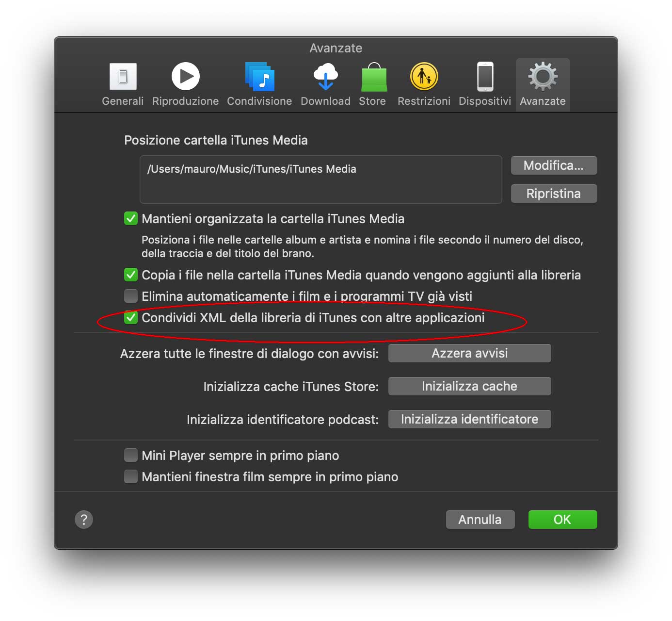The image size is (672, 621).
Task: Open the Store shopping bag icon
Action: pyautogui.click(x=374, y=77)
